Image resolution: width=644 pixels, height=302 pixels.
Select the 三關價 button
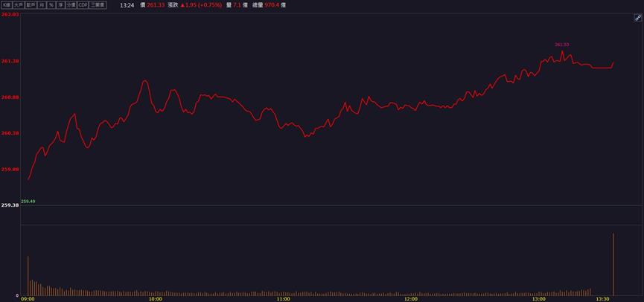[98, 5]
